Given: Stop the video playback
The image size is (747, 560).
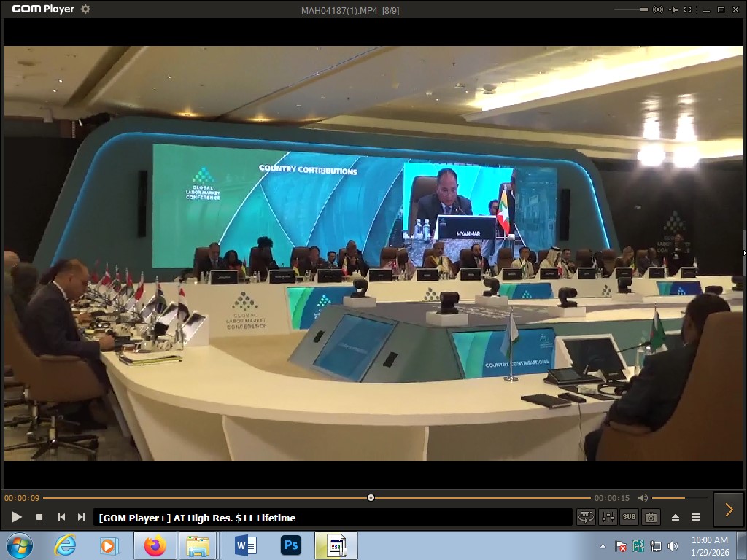Looking at the screenshot, I should 39,517.
